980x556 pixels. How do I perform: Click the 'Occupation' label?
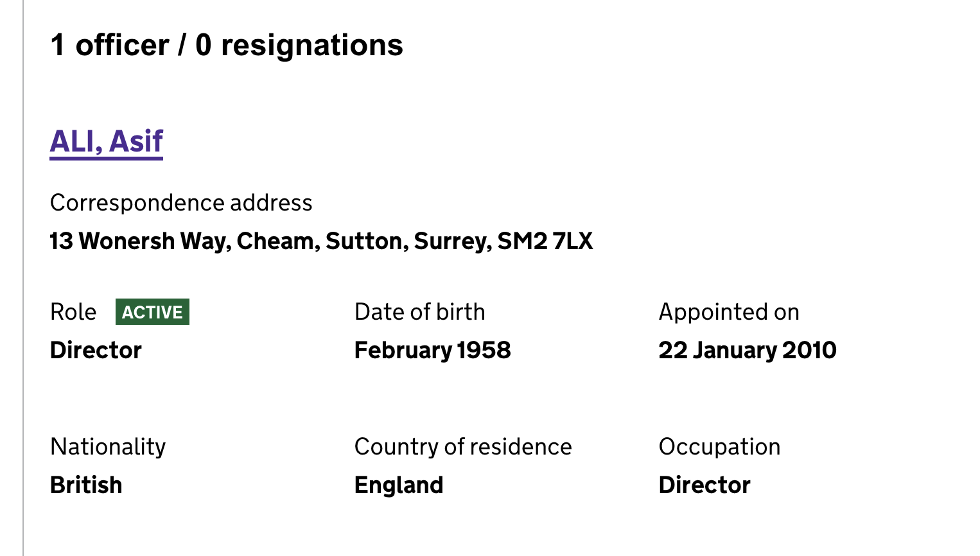719,447
